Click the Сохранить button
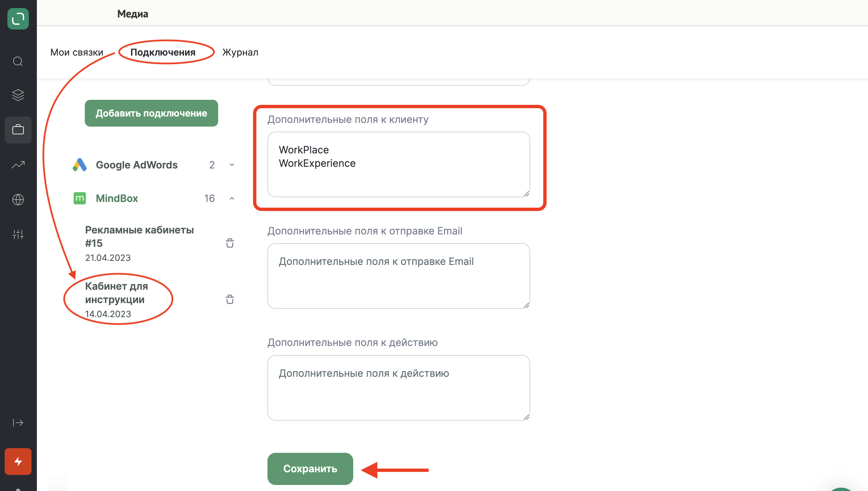Viewport: 868px width, 491px height. [x=310, y=469]
